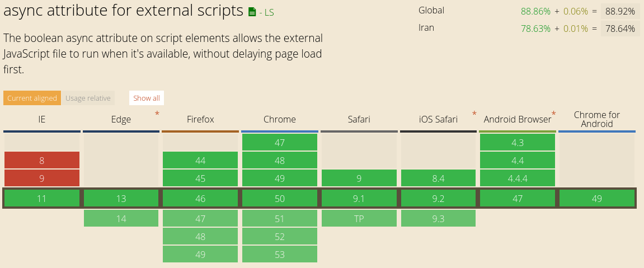Click the Safari column header
Screen dimensions: 644x268
coord(359,119)
